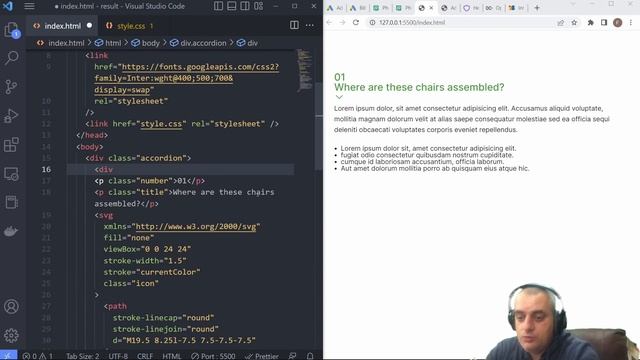Switch to the first browser tab
The image size is (640, 360).
click(335, 8)
